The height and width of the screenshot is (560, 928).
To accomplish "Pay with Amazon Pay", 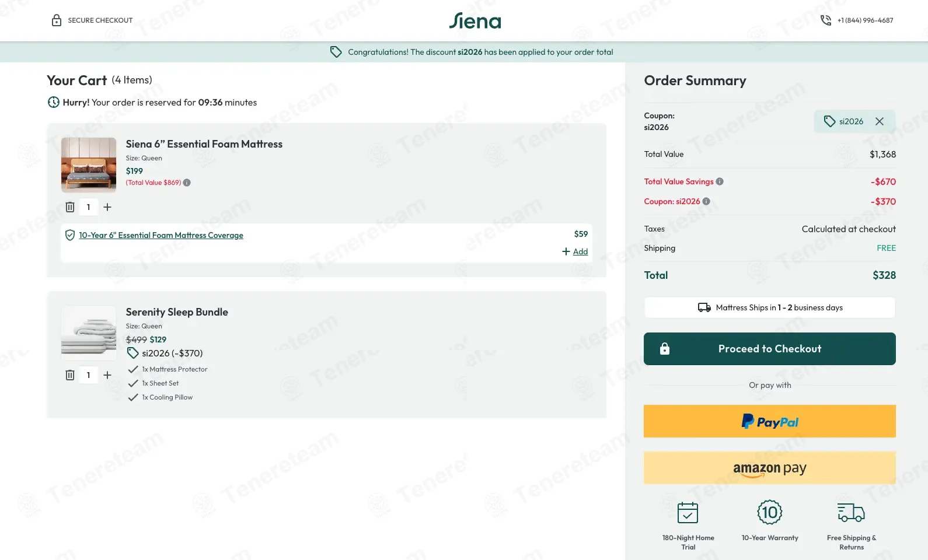I will (770, 468).
